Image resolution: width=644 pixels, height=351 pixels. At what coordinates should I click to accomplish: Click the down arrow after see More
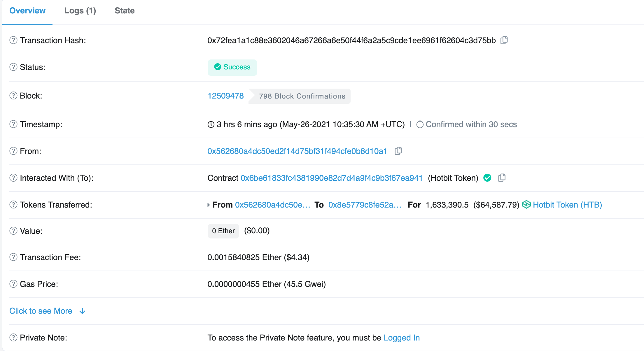(x=83, y=311)
